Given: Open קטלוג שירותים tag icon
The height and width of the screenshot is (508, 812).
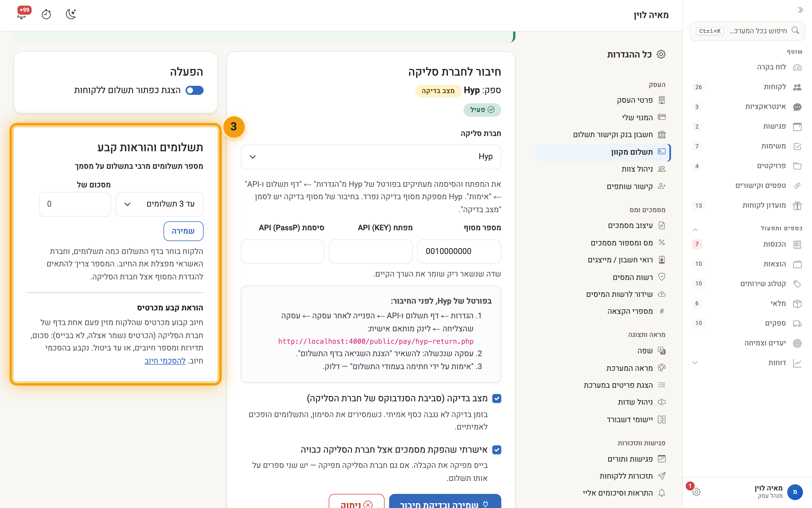Looking at the screenshot, I should tap(797, 284).
